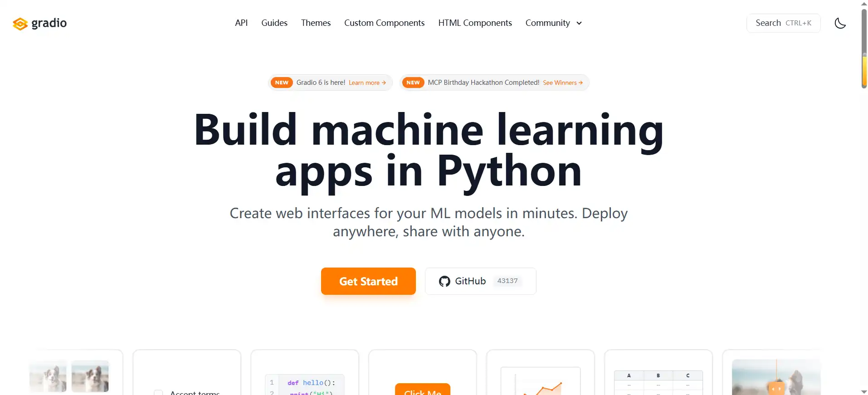
Task: Focus the Search box
Action: click(783, 23)
